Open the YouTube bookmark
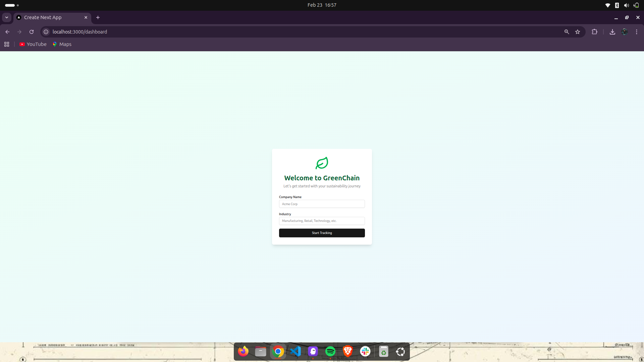 click(33, 44)
